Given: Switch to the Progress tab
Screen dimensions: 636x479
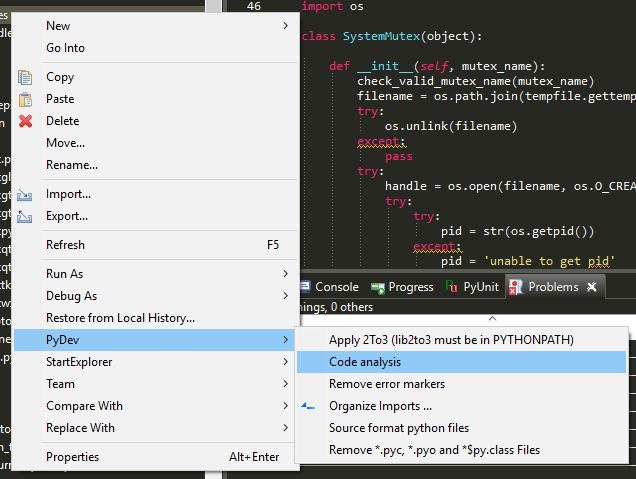Looking at the screenshot, I should [402, 287].
